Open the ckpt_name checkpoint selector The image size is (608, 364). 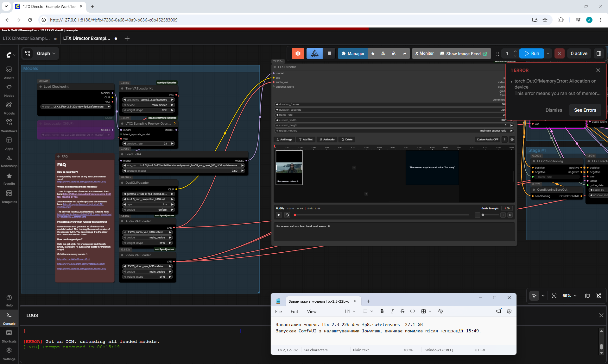tap(76, 107)
